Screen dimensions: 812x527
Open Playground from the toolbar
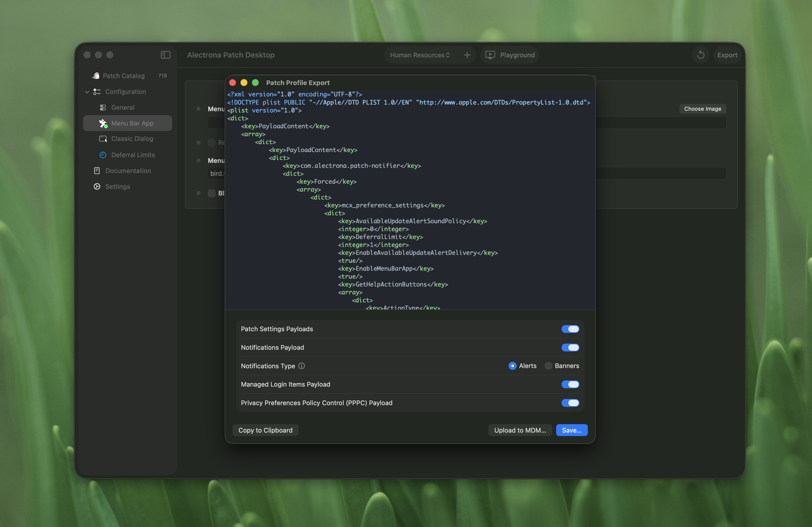(x=510, y=55)
